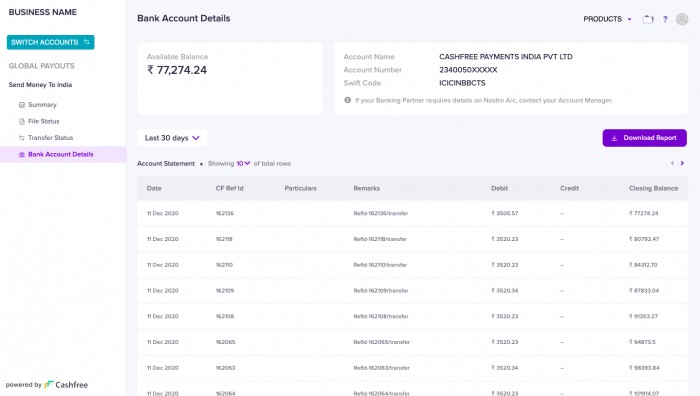
Task: Select the transaction row with ref 162136
Action: [412, 213]
